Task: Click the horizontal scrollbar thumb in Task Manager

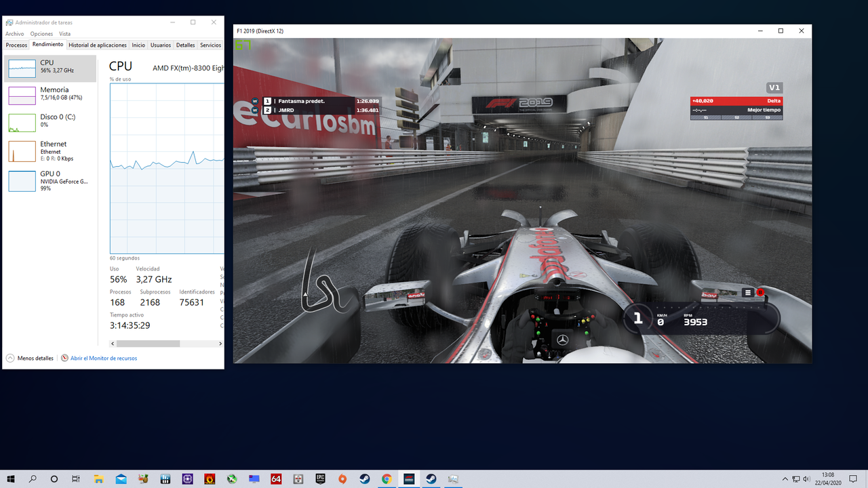Action: [148, 344]
